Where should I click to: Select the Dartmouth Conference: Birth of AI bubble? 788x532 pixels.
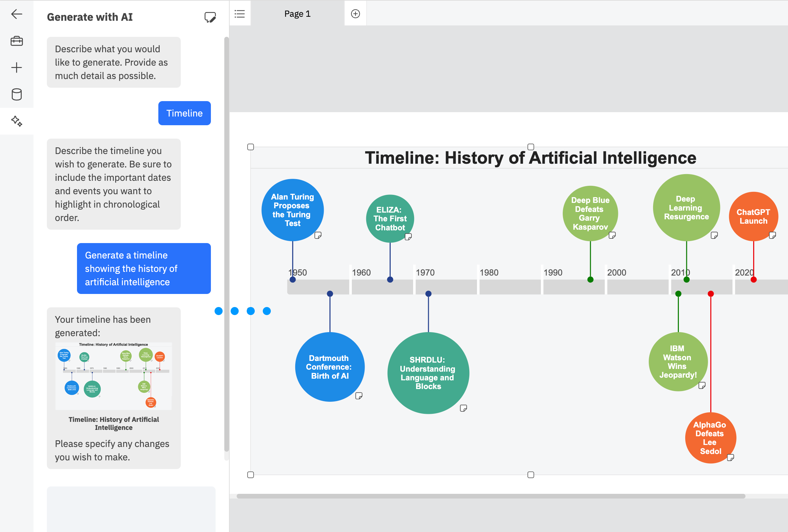click(330, 367)
